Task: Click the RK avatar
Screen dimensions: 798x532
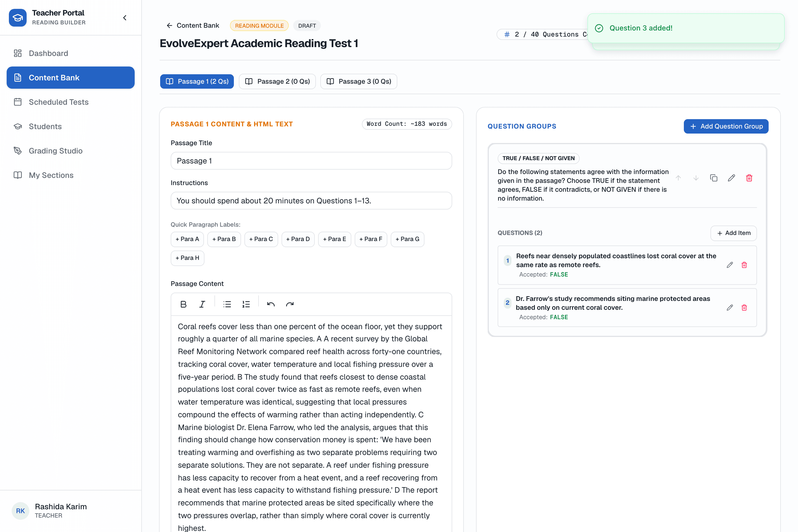Action: (20, 511)
